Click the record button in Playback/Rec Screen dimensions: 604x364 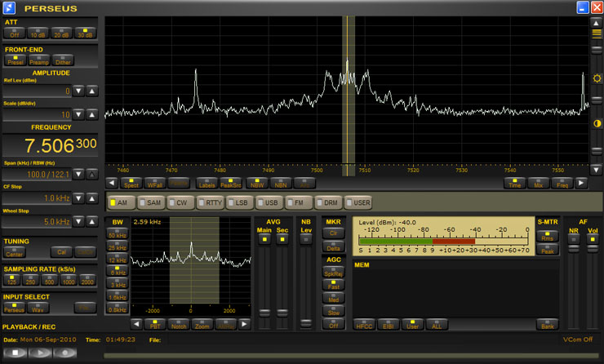coord(65,353)
